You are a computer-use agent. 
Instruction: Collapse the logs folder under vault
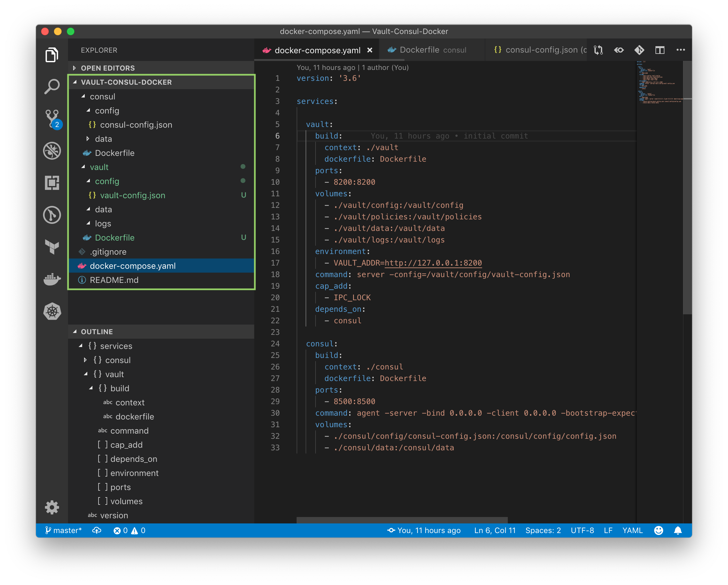(x=161, y=223)
